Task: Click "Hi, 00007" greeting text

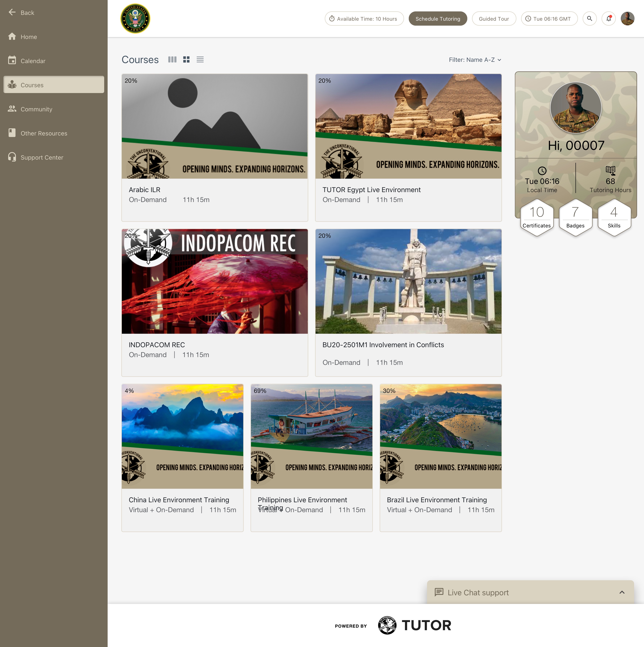Action: pos(576,145)
